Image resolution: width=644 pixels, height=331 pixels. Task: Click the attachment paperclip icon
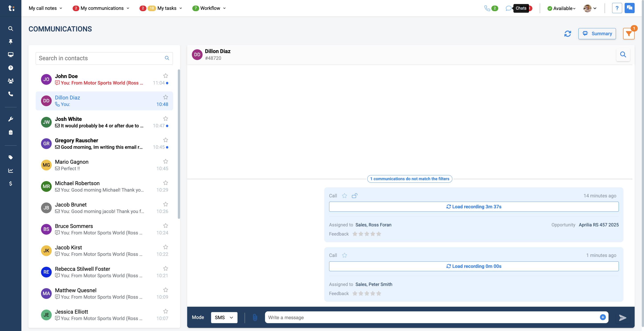tap(255, 317)
